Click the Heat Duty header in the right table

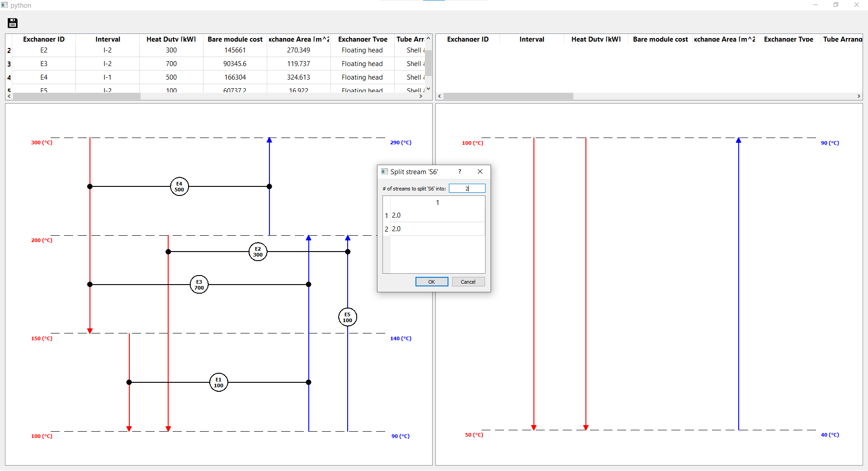click(x=596, y=39)
